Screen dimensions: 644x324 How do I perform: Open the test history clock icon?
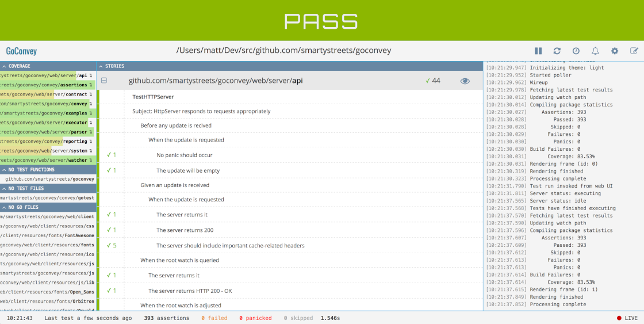576,51
